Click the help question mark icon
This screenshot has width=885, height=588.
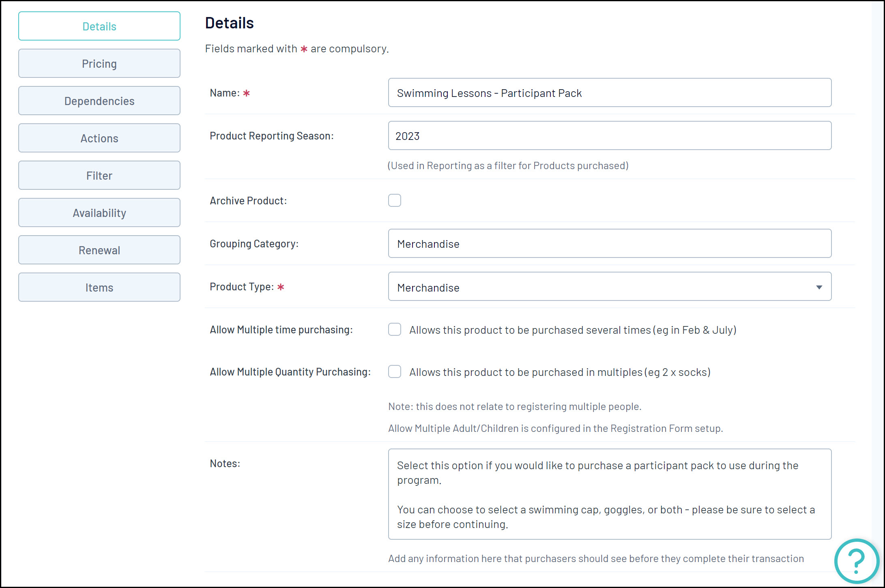click(x=856, y=561)
